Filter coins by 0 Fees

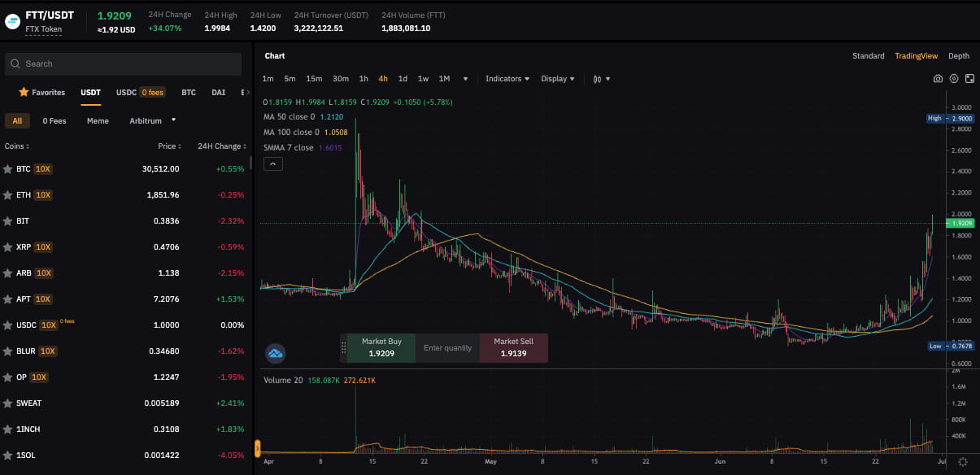point(54,120)
